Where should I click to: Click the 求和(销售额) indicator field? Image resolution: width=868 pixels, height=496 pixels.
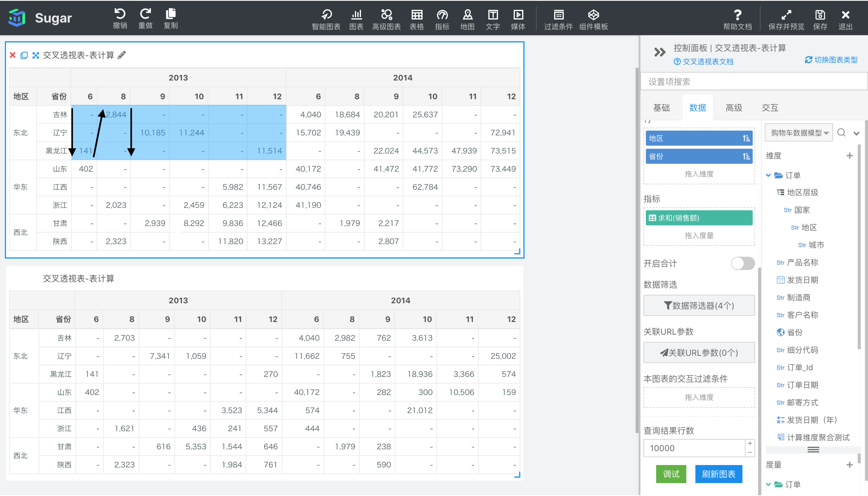click(699, 218)
